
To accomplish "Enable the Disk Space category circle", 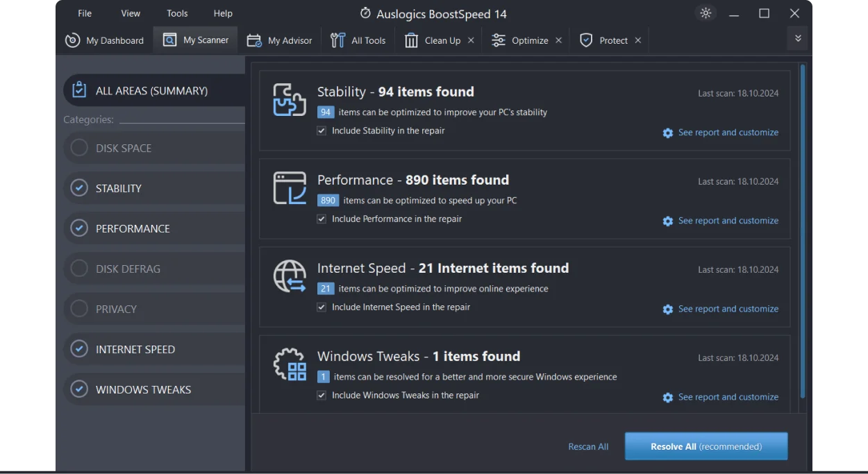I will 79,148.
